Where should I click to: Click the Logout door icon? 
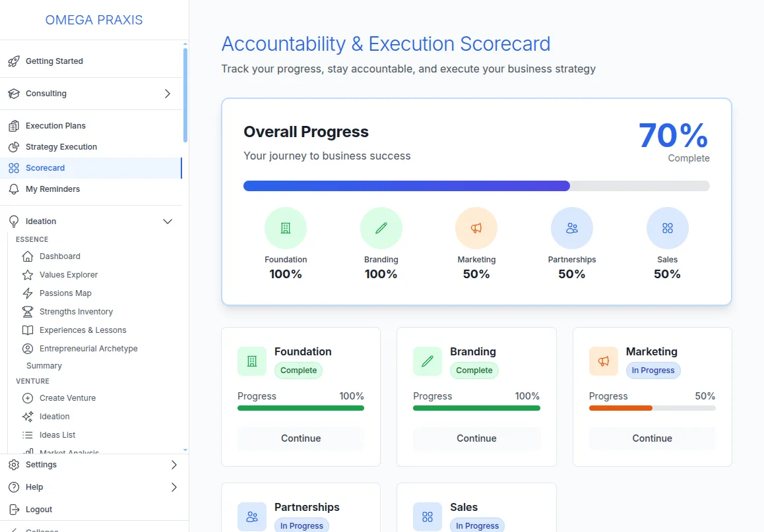(14, 510)
